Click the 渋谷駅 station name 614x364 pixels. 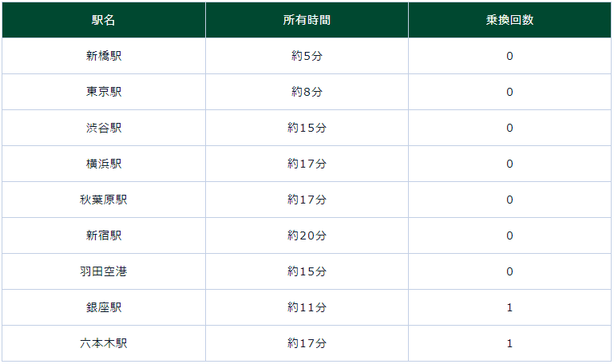104,128
